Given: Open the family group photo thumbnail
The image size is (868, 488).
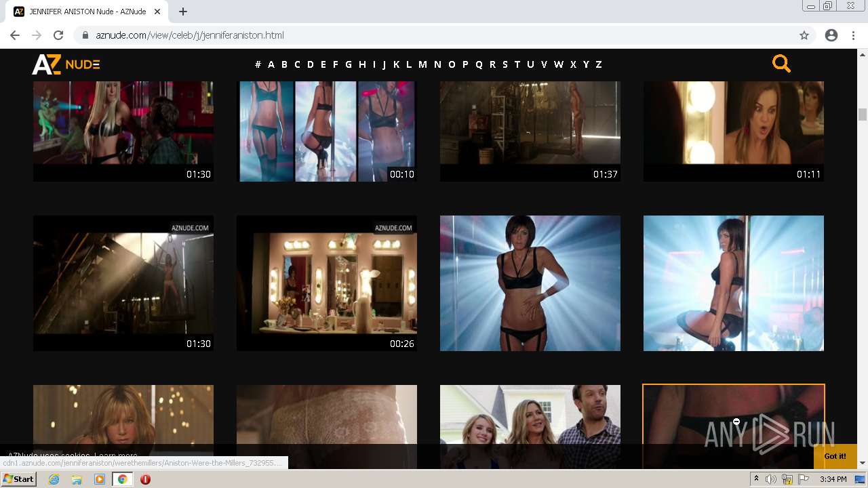Looking at the screenshot, I should tap(530, 427).
